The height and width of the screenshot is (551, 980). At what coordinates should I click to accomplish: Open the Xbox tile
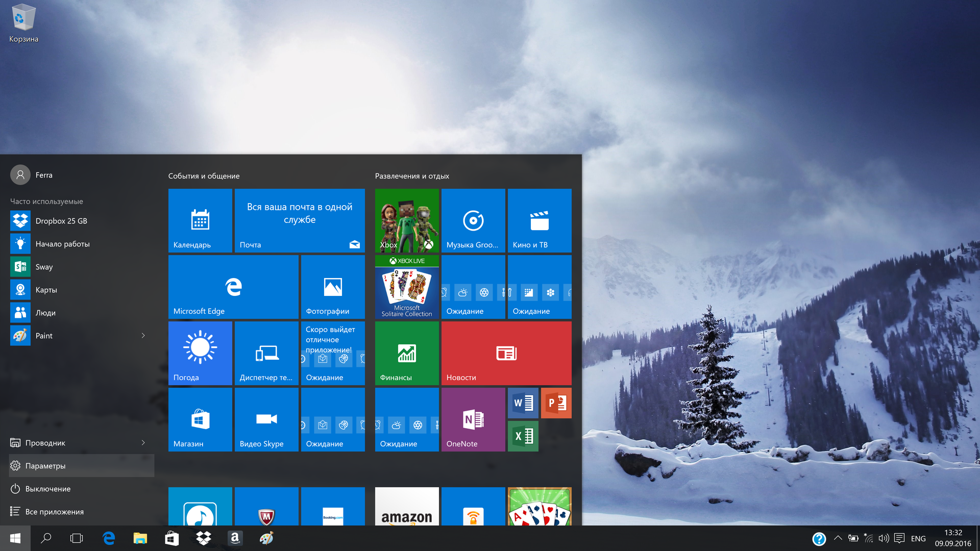point(407,220)
